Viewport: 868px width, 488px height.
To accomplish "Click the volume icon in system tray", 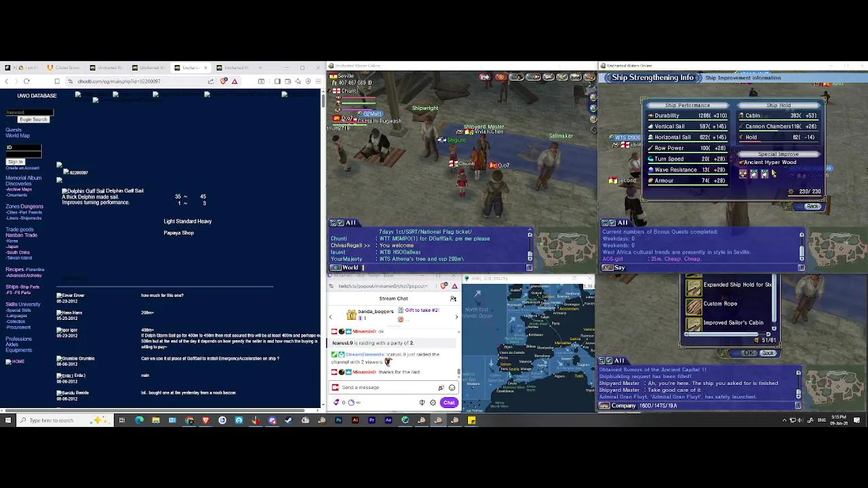I will 802,420.
